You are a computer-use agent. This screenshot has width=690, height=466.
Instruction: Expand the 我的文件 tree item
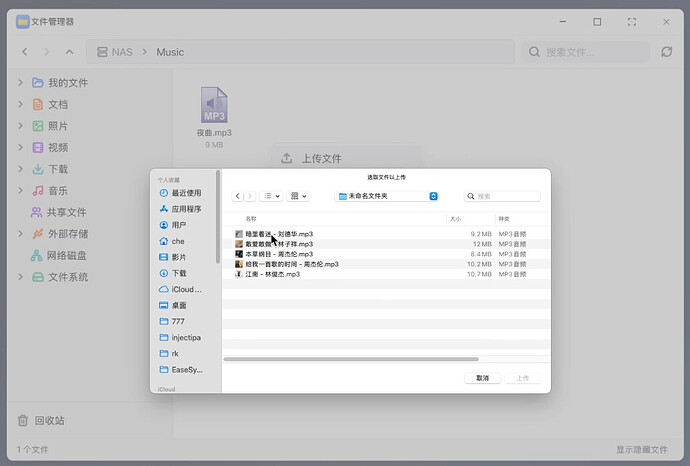pos(20,83)
